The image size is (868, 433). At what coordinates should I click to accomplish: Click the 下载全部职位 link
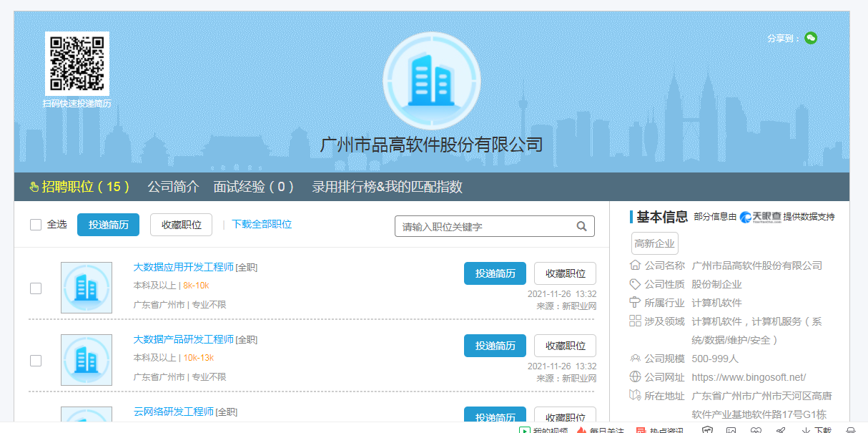coord(262,224)
